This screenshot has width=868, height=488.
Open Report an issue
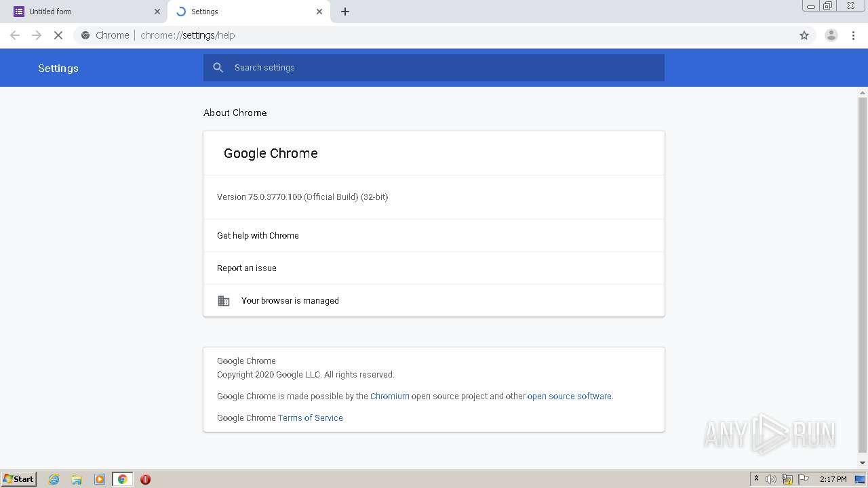coord(434,268)
